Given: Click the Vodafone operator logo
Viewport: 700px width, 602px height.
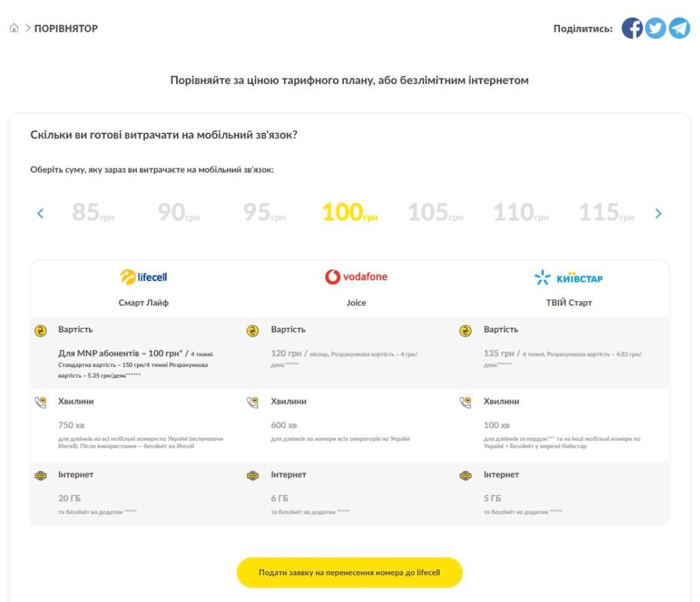Looking at the screenshot, I should (356, 277).
